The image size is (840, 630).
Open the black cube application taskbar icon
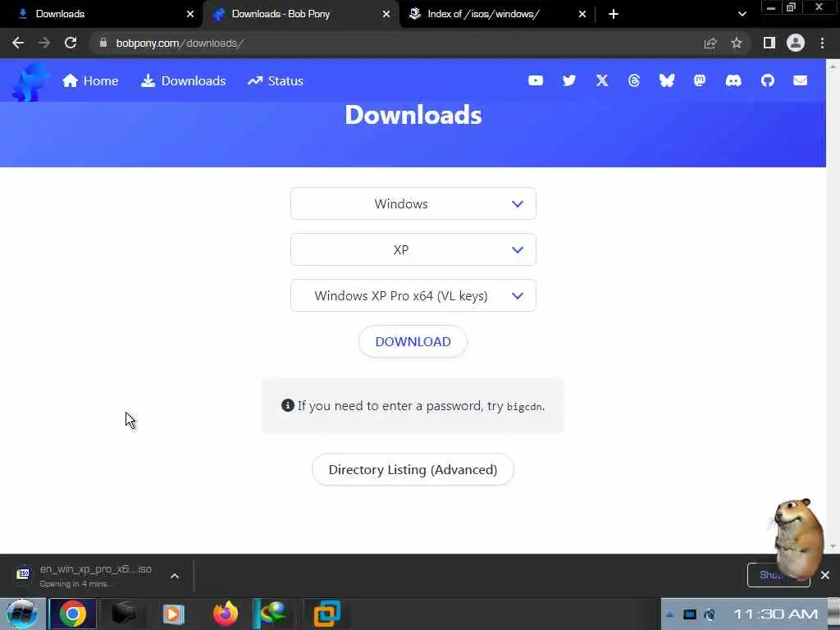(x=123, y=614)
